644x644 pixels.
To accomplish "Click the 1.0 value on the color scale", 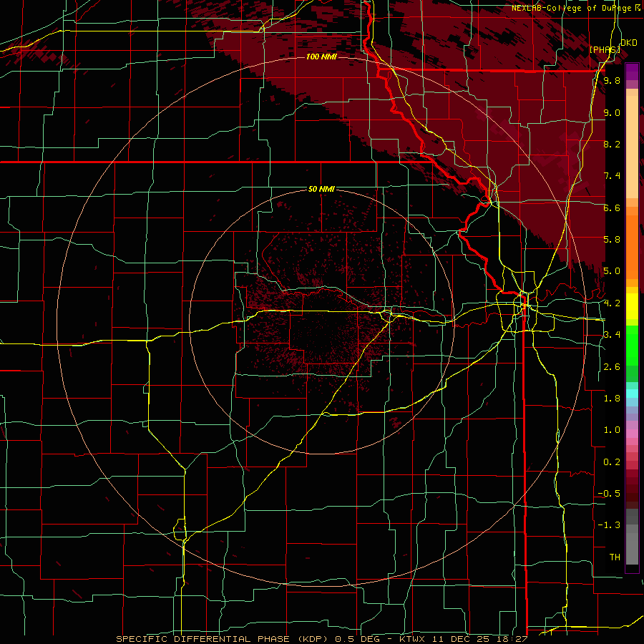I will pos(612,430).
